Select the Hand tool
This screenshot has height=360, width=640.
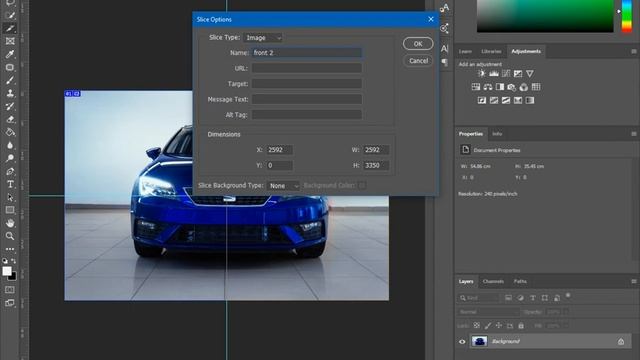pyautogui.click(x=10, y=223)
